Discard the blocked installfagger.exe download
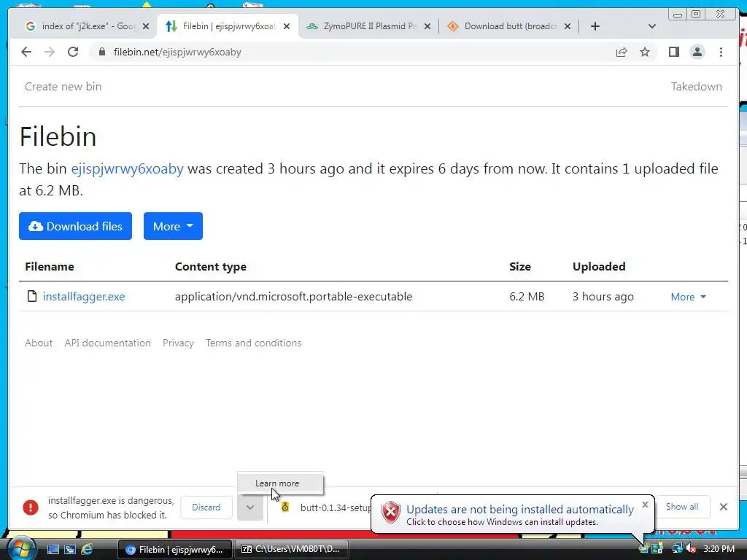The height and width of the screenshot is (560, 747). coord(206,507)
